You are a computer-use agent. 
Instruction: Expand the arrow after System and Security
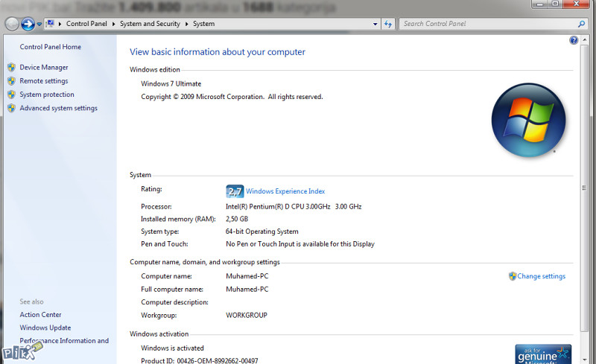pyautogui.click(x=187, y=24)
